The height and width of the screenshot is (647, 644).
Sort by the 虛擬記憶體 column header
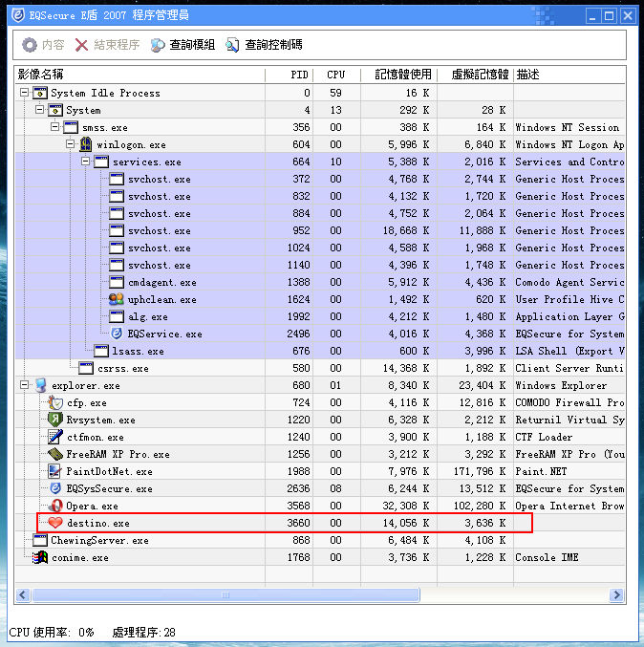coord(475,75)
